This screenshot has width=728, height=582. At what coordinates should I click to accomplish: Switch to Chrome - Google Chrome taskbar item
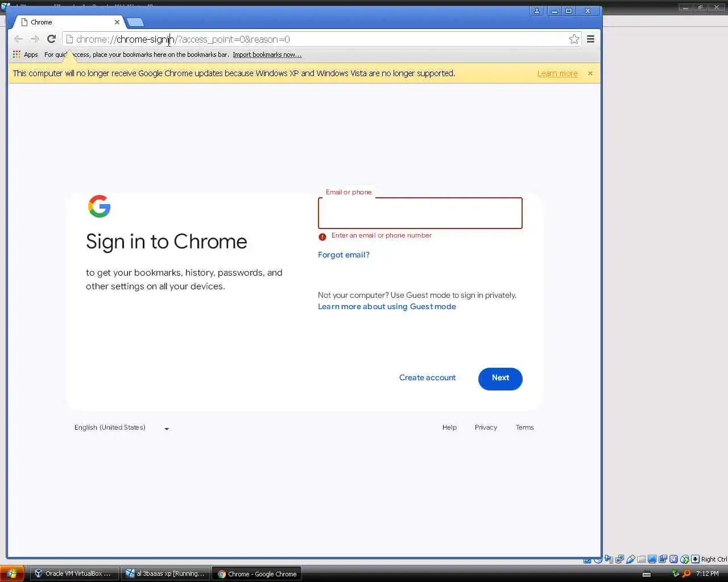point(257,573)
